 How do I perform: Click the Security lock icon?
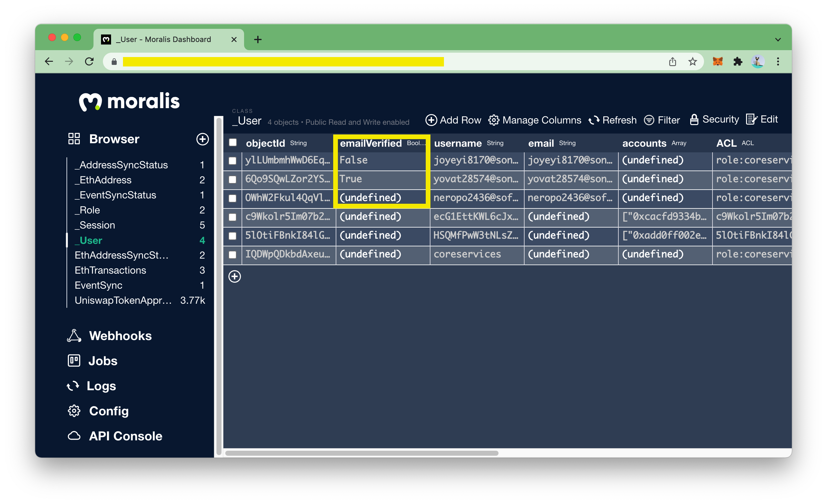click(x=694, y=119)
